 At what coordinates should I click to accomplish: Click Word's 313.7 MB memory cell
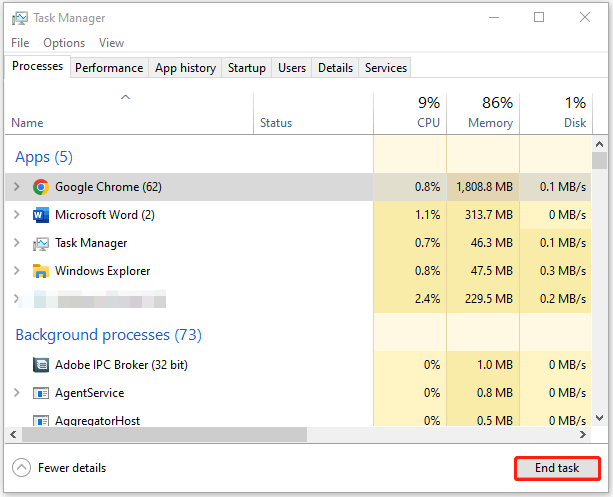483,215
